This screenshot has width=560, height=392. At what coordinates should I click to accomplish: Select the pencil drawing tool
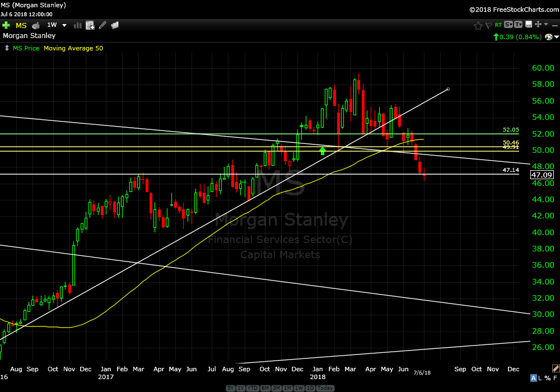102,25
